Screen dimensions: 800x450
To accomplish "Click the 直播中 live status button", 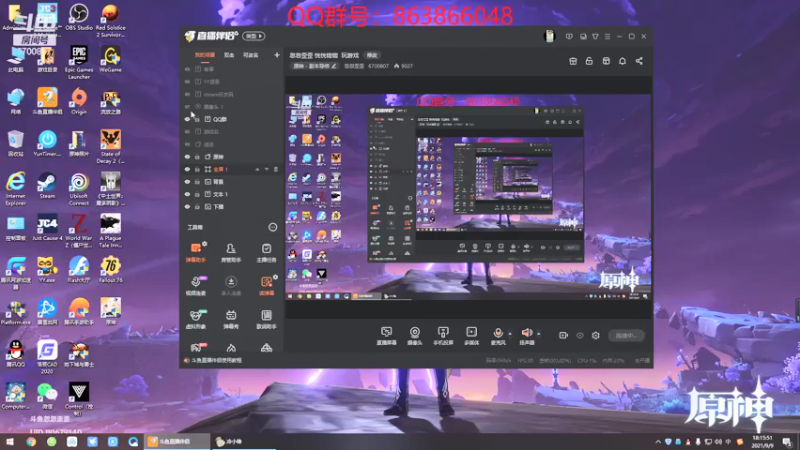I will click(x=626, y=336).
